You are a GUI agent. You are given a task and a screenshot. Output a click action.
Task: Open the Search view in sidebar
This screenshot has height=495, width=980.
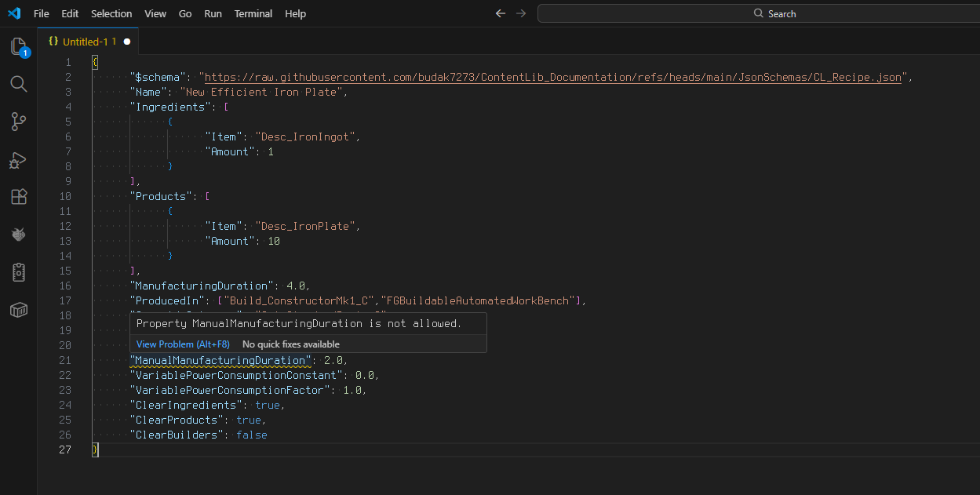(x=19, y=84)
